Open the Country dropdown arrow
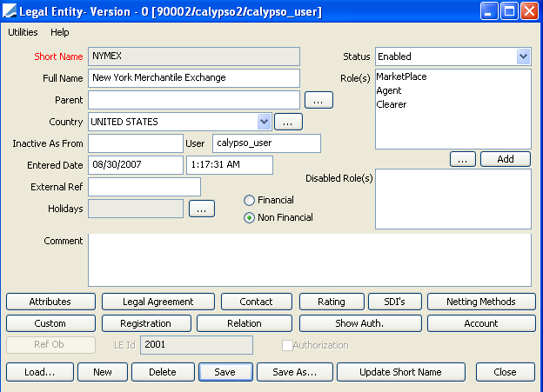543x392 pixels. pos(264,122)
